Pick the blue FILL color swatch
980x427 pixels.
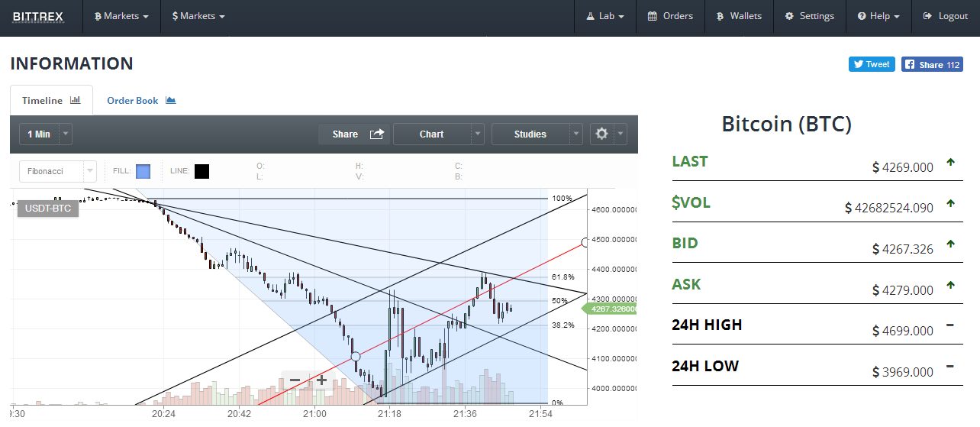point(143,171)
